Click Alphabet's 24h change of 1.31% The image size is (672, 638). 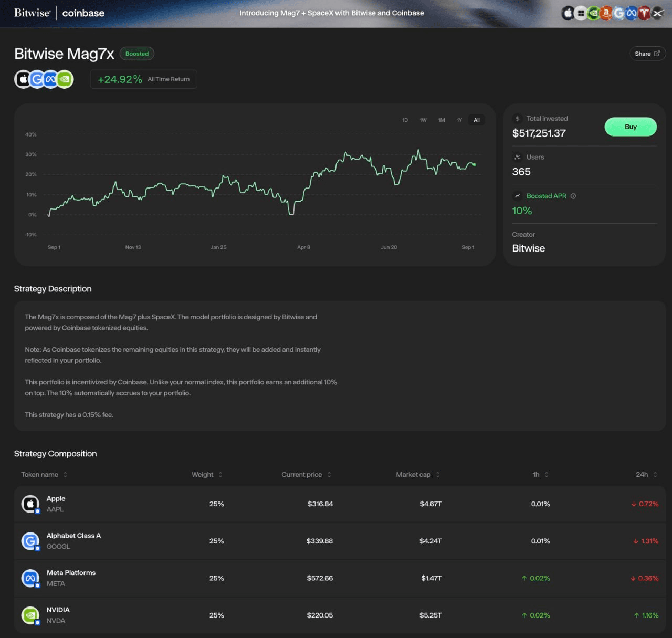646,541
